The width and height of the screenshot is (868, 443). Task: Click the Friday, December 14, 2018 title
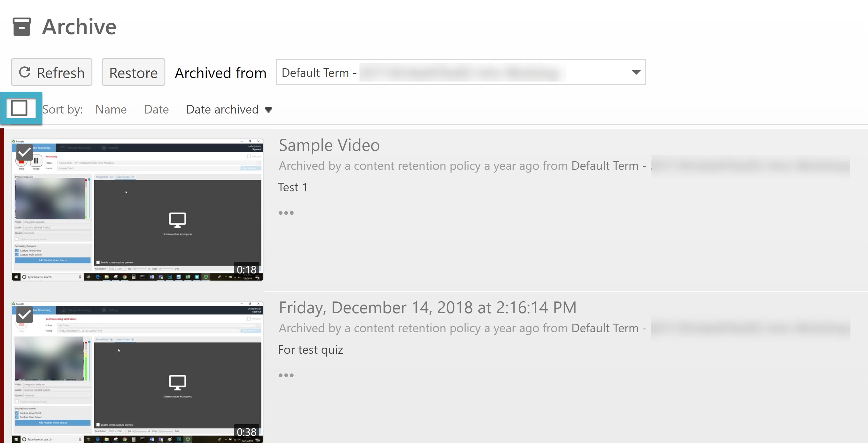pyautogui.click(x=428, y=307)
